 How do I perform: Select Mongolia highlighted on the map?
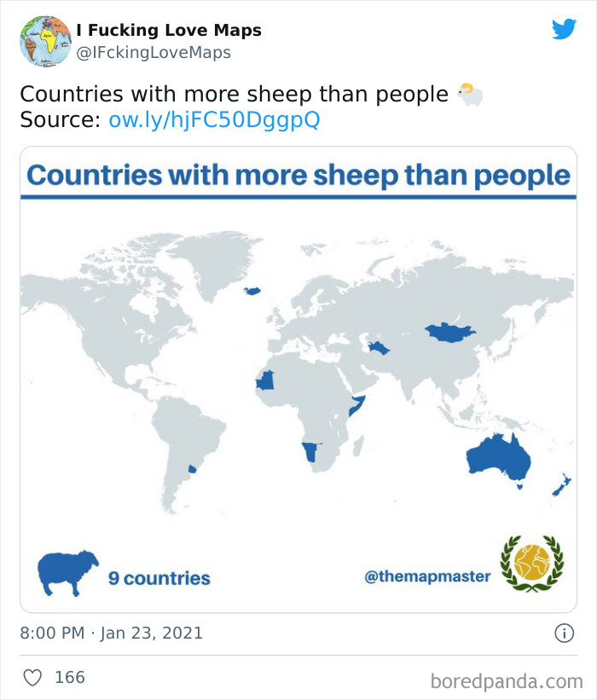[450, 333]
